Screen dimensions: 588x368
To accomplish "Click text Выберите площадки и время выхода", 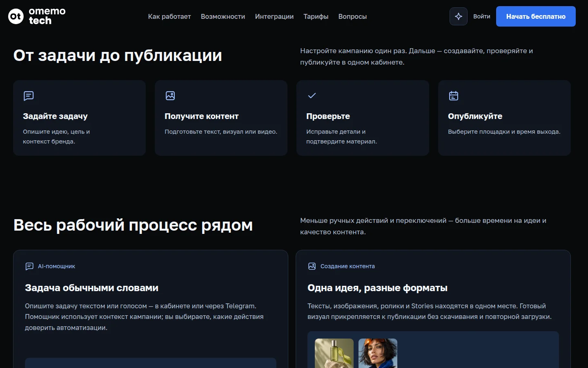I will (x=504, y=132).
